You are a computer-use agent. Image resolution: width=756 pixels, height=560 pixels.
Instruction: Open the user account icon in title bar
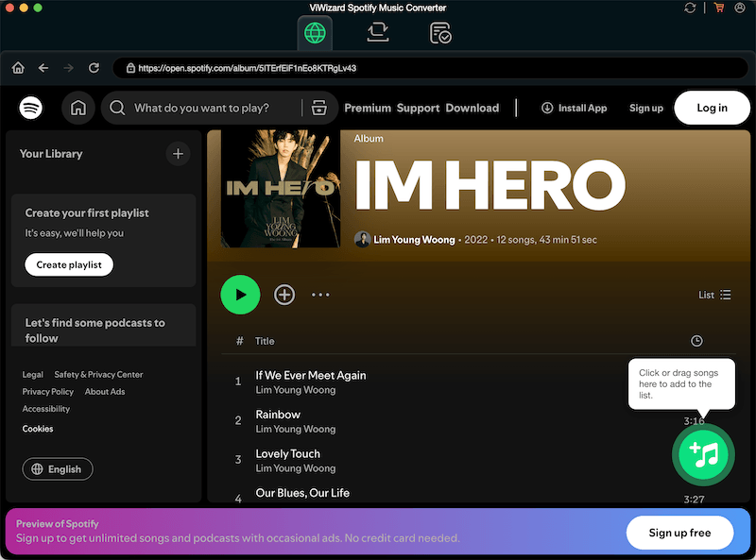740,8
